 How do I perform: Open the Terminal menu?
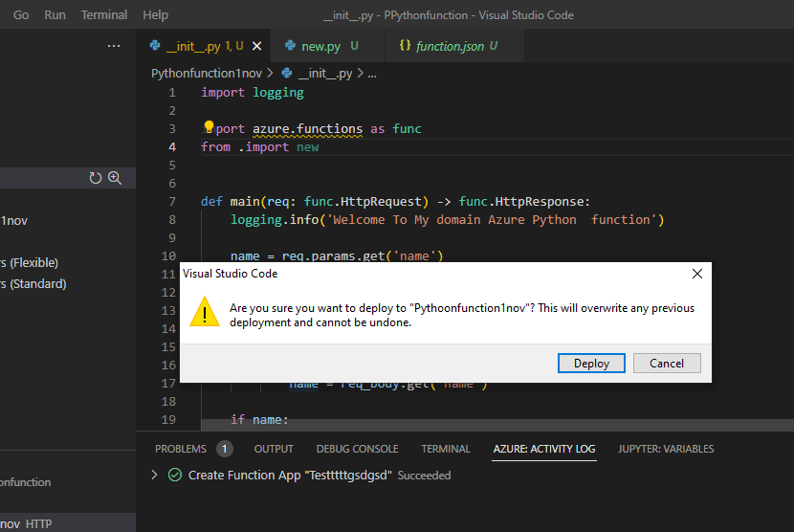click(x=104, y=14)
